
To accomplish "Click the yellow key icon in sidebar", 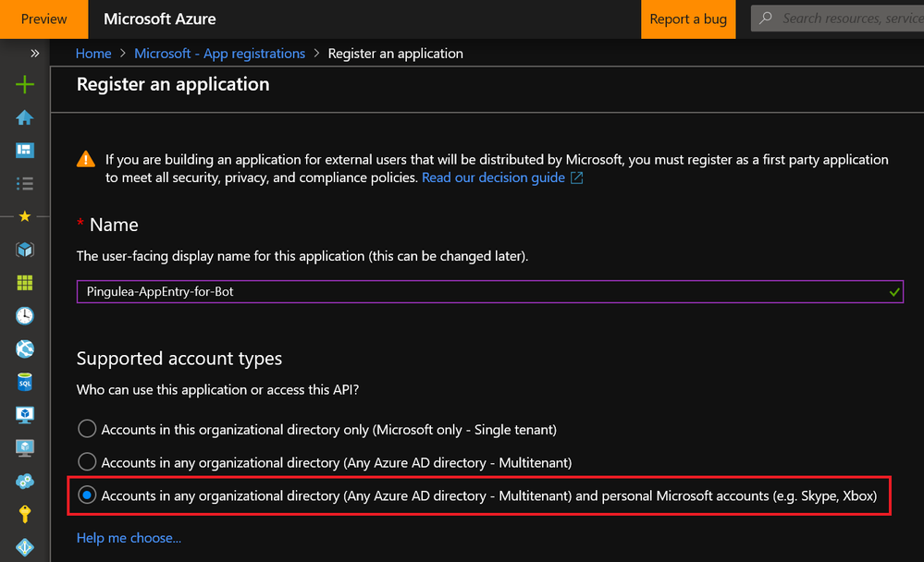I will (x=25, y=514).
